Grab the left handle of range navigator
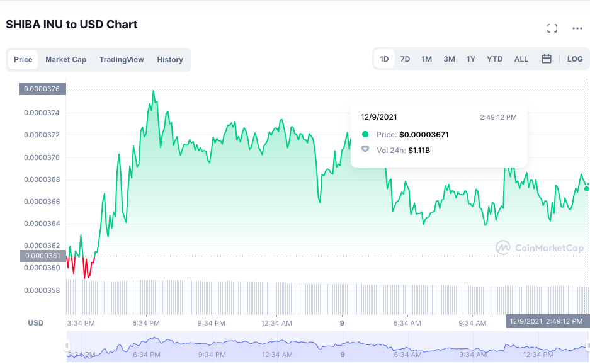Image resolution: width=590 pixels, height=364 pixels. pos(67,345)
